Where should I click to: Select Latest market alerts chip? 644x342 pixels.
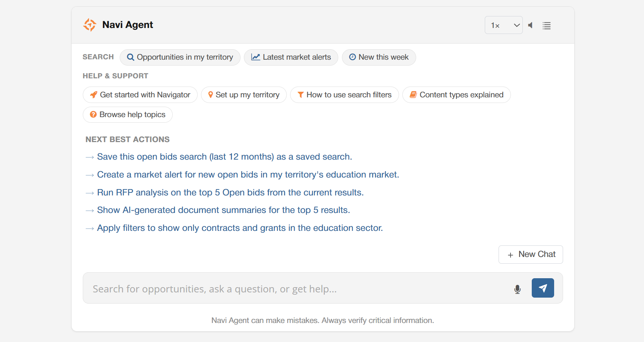[x=291, y=57]
